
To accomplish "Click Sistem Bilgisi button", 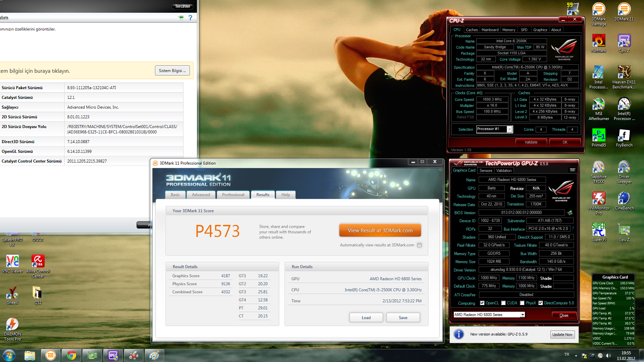I will 172,71.
